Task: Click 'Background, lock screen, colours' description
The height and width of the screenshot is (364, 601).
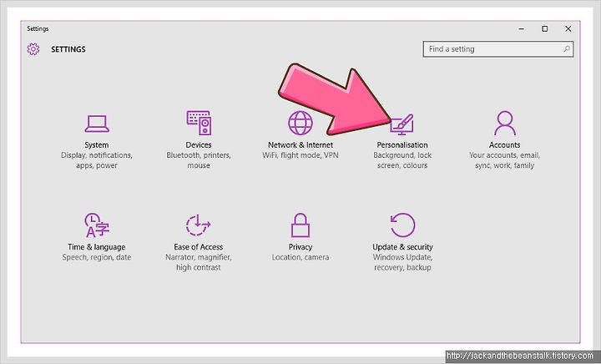Action: tap(402, 160)
